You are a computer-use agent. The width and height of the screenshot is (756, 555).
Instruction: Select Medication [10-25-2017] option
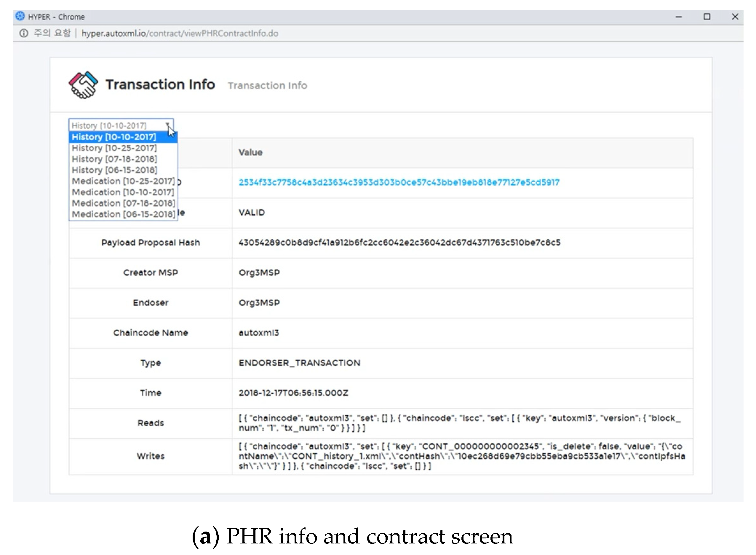pos(123,181)
